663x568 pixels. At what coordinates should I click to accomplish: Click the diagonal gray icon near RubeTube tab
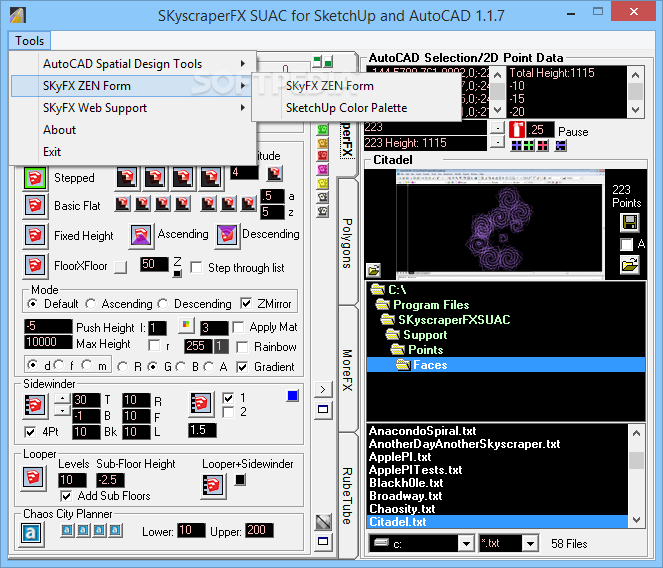coord(323,522)
